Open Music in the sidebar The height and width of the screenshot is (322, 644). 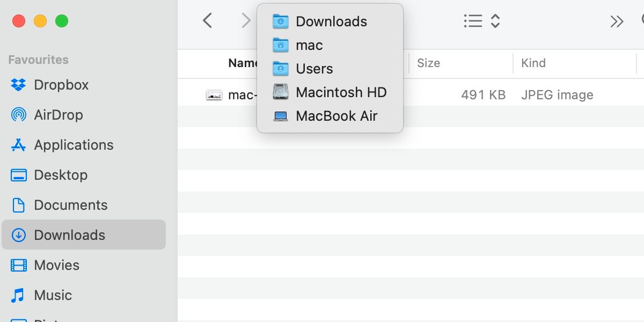coord(83,295)
